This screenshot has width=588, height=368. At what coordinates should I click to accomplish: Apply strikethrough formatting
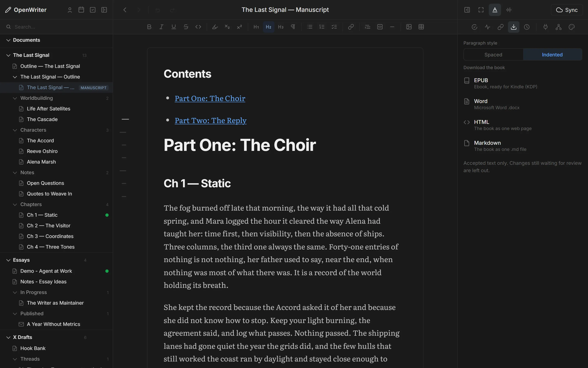(186, 27)
